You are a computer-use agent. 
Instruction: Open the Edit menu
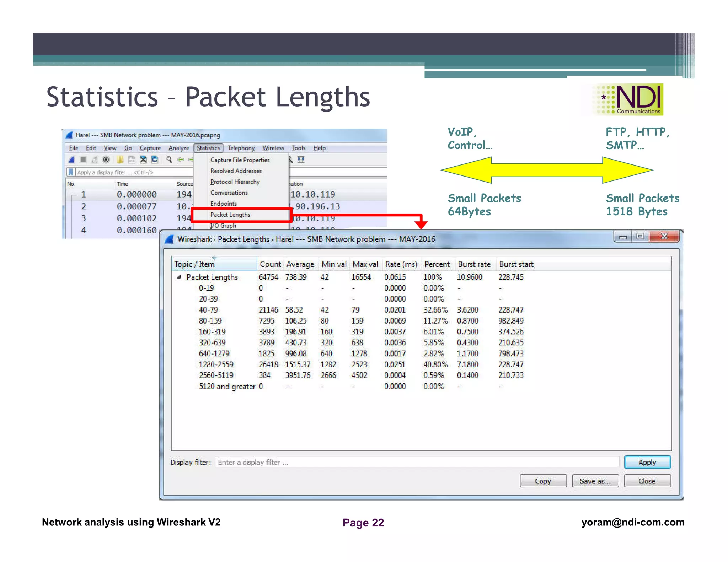(91, 148)
